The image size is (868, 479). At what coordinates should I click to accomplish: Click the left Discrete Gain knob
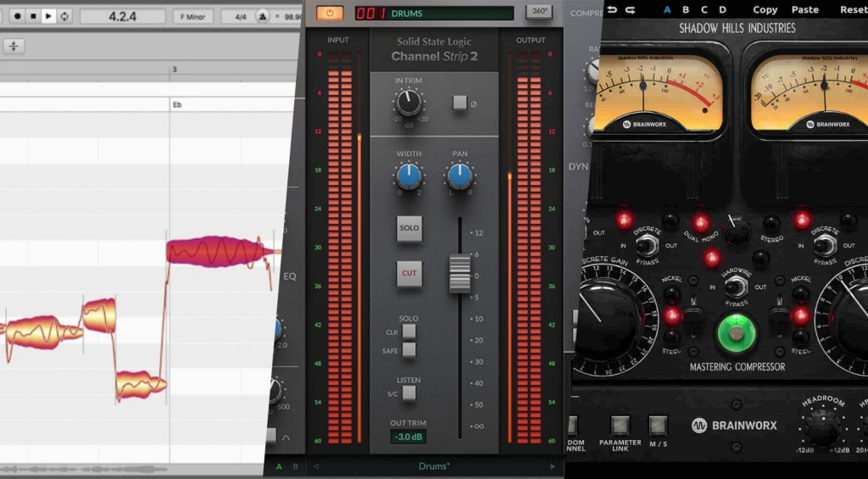[x=607, y=319]
